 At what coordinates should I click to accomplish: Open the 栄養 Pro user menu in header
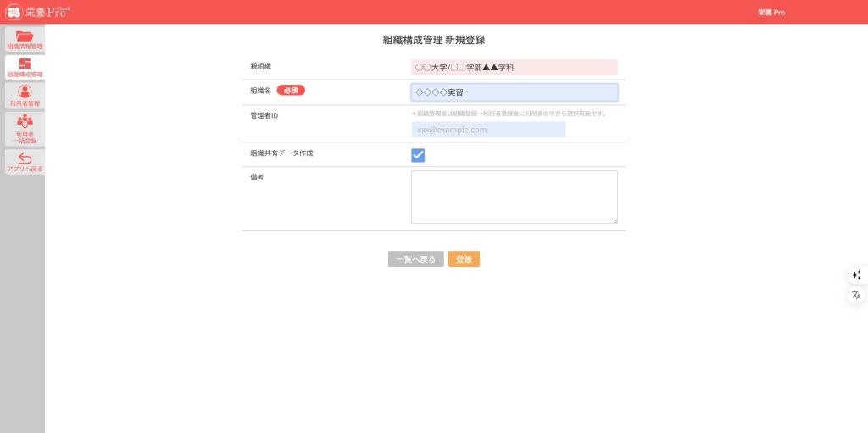[x=771, y=13]
